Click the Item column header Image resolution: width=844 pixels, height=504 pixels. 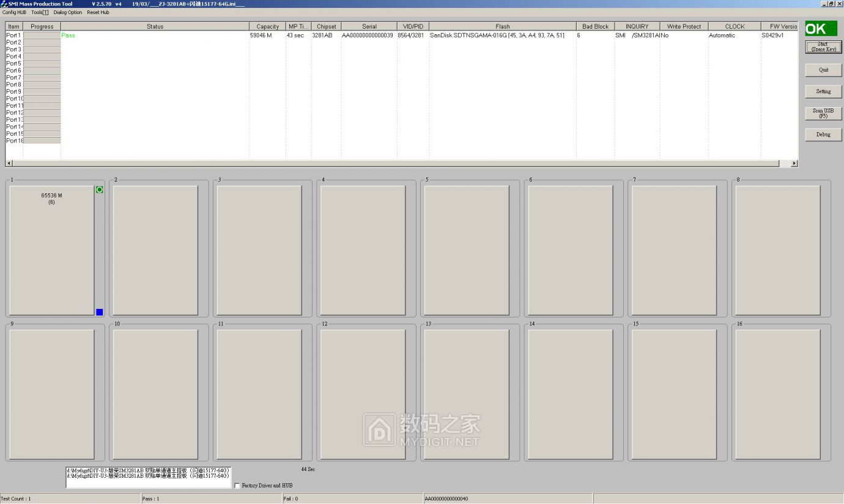coord(14,26)
